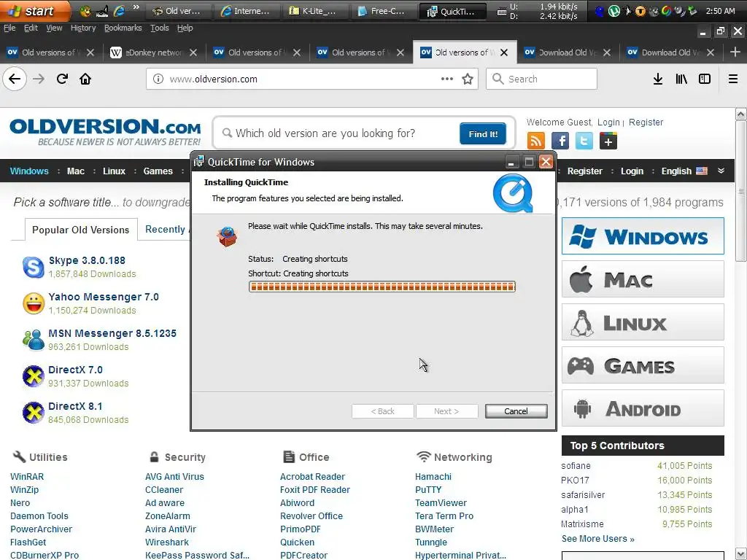Viewport: 747px width, 560px height.
Task: Expand the chevron next to English language
Action: tap(721, 171)
